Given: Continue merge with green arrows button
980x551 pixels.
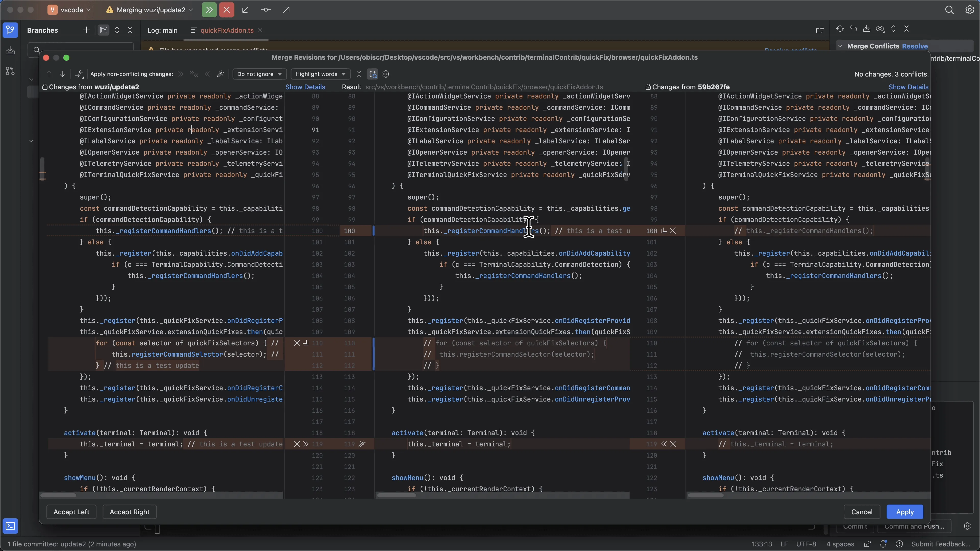Looking at the screenshot, I should pos(209,10).
